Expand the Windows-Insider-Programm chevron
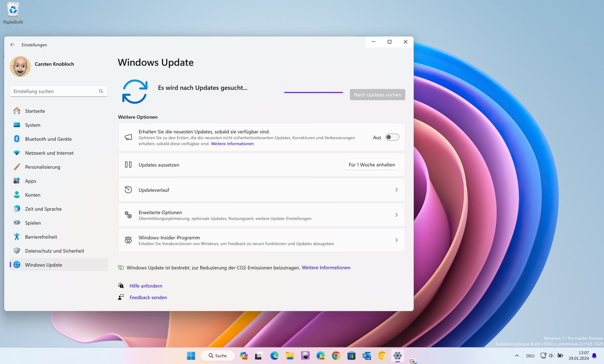 coord(397,240)
